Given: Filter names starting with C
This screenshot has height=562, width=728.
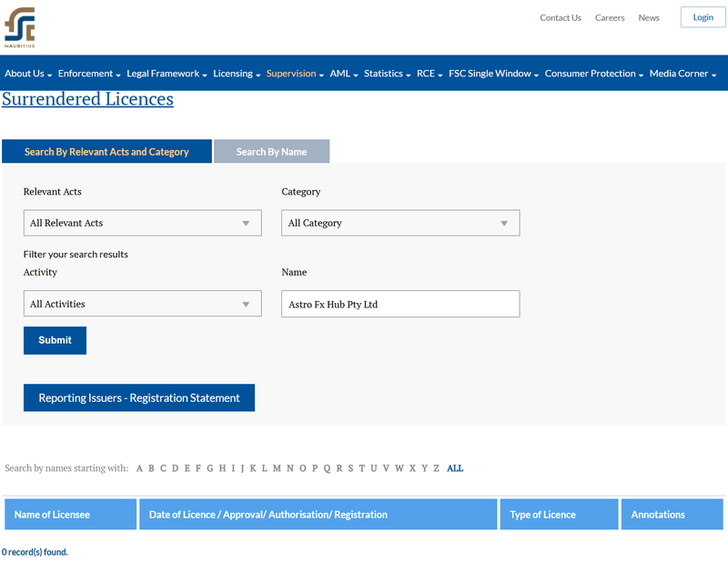Looking at the screenshot, I should click(163, 468).
